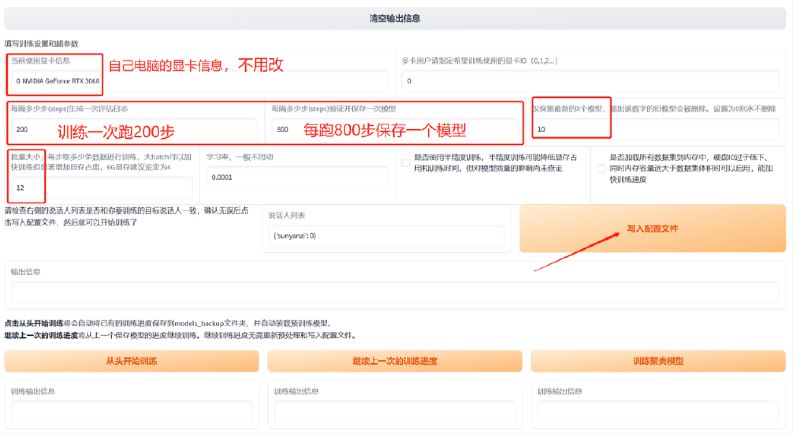This screenshot has width=800, height=443.
Task: Click the bold 继续上一次的训练进度 description text
Action: pyautogui.click(x=41, y=335)
